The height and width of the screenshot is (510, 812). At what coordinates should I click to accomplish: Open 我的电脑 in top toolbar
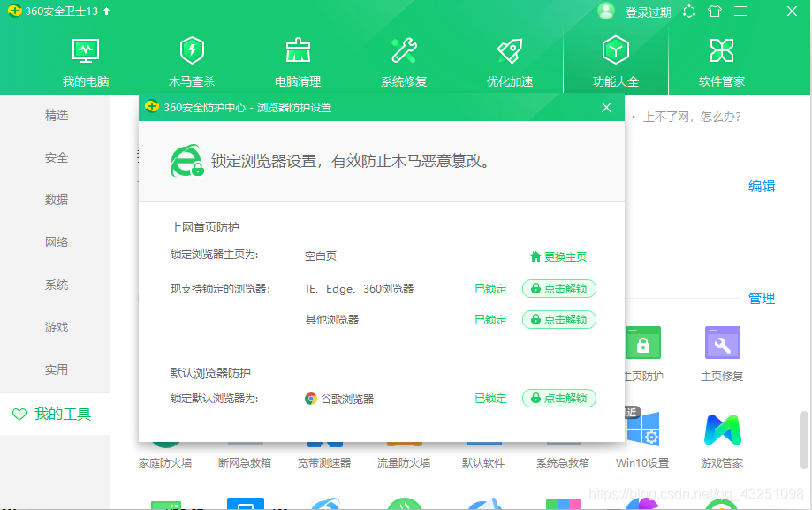pyautogui.click(x=86, y=62)
